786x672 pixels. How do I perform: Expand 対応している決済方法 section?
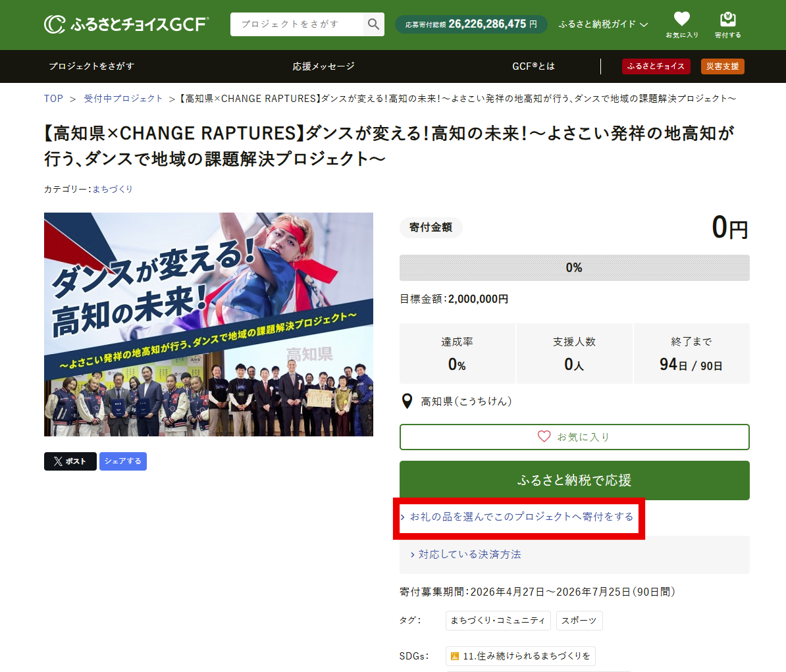465,554
